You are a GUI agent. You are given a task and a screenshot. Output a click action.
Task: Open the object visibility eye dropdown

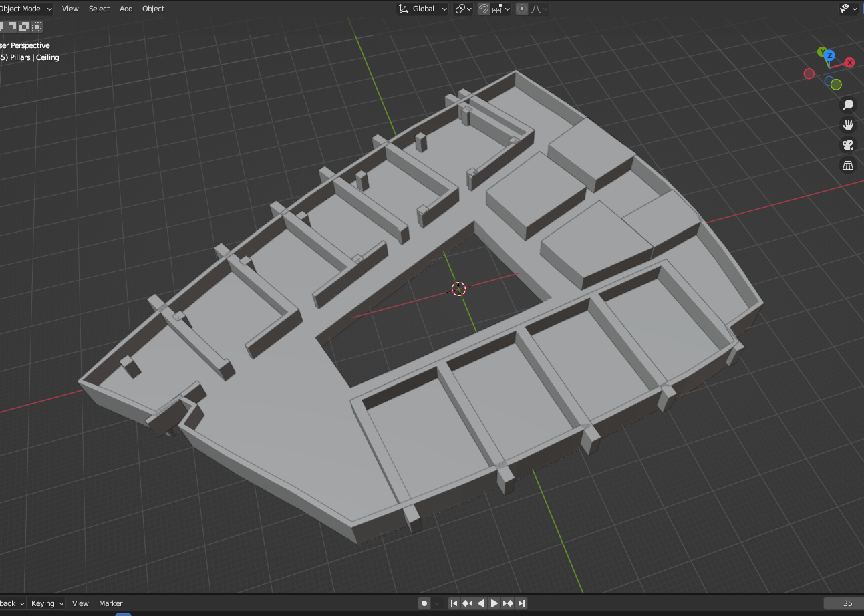[x=849, y=9]
